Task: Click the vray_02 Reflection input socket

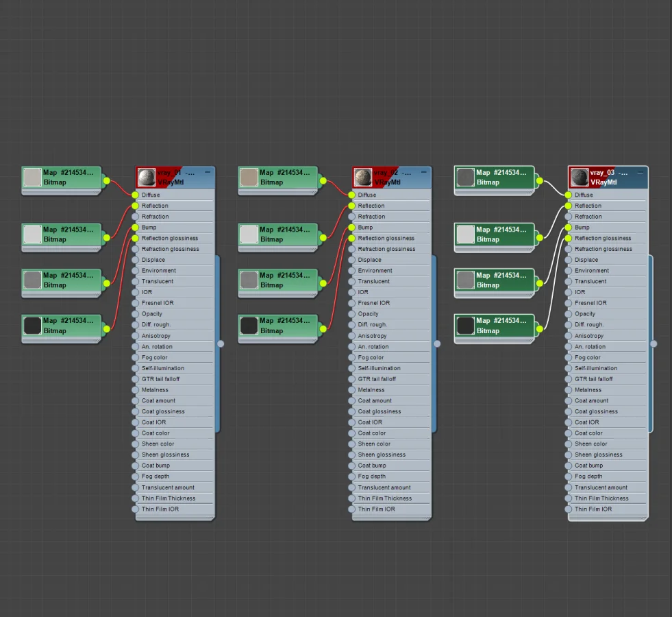Action: [x=352, y=206]
